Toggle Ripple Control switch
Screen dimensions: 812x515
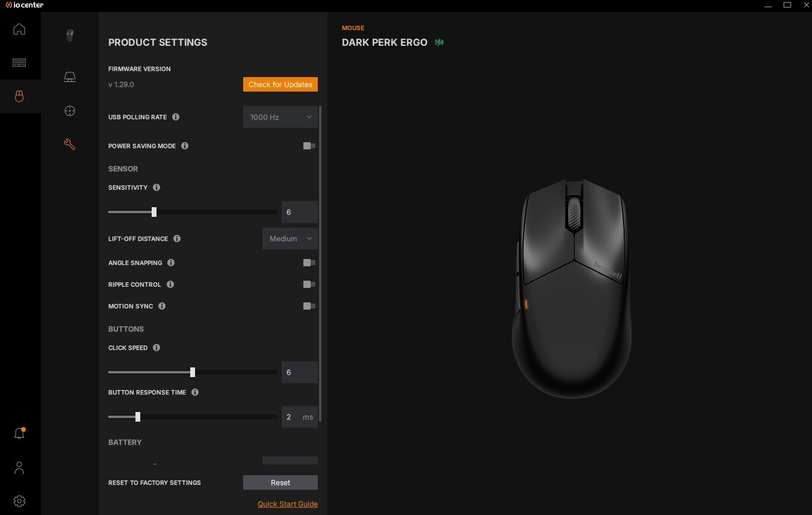click(309, 284)
